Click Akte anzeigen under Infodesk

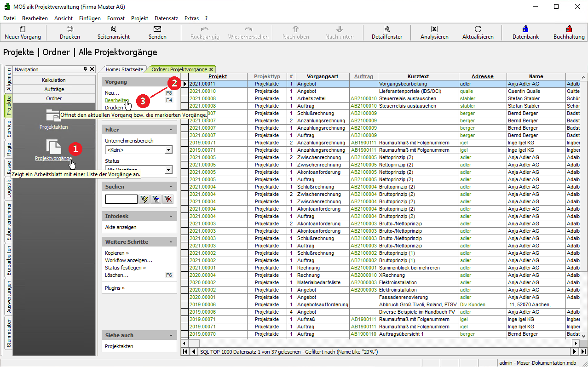click(x=121, y=227)
